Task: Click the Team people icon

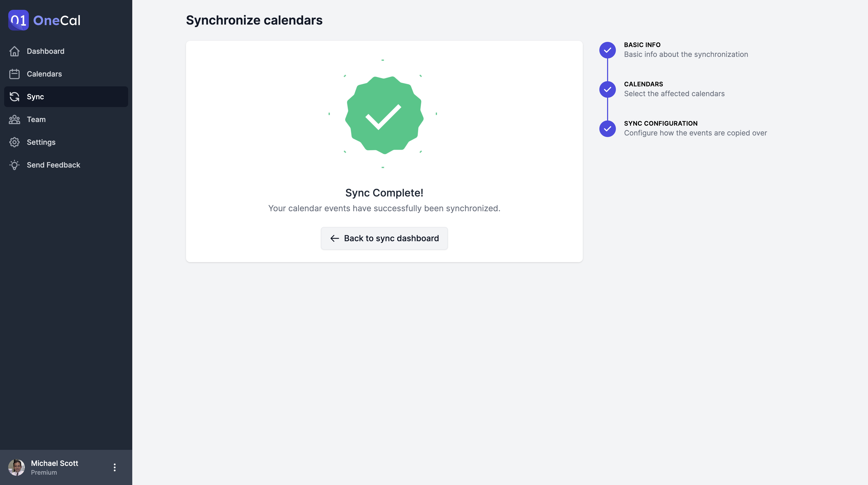Action: coord(14,119)
